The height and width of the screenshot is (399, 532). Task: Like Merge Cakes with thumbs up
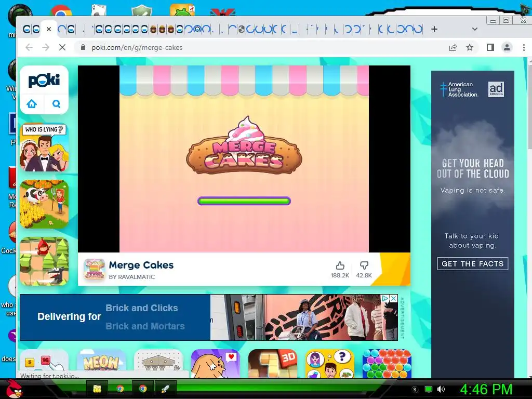(340, 265)
